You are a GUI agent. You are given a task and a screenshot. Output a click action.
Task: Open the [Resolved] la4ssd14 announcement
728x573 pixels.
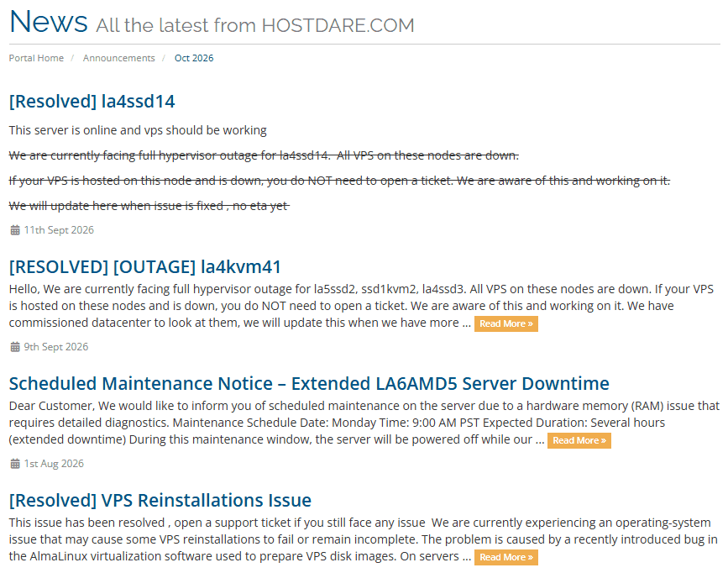[92, 102]
